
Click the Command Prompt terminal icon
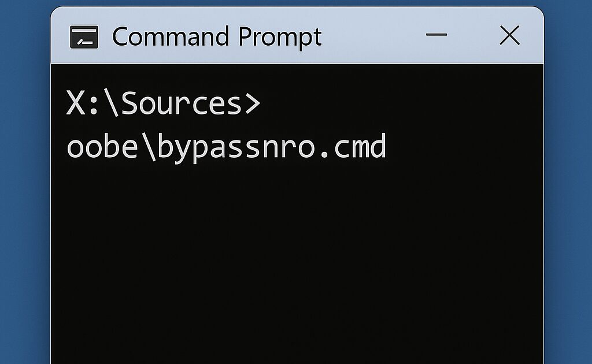coord(83,37)
